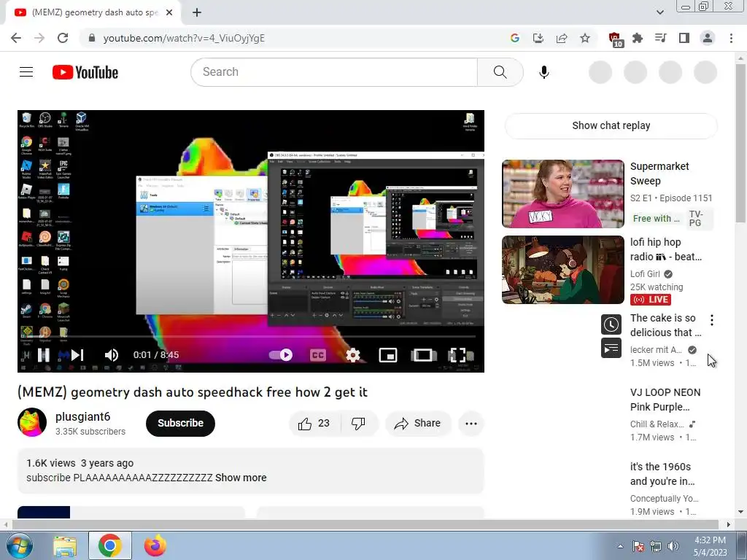Screen dimensions: 747x560
Task: Open Chrome profile avatar
Action: (708, 38)
